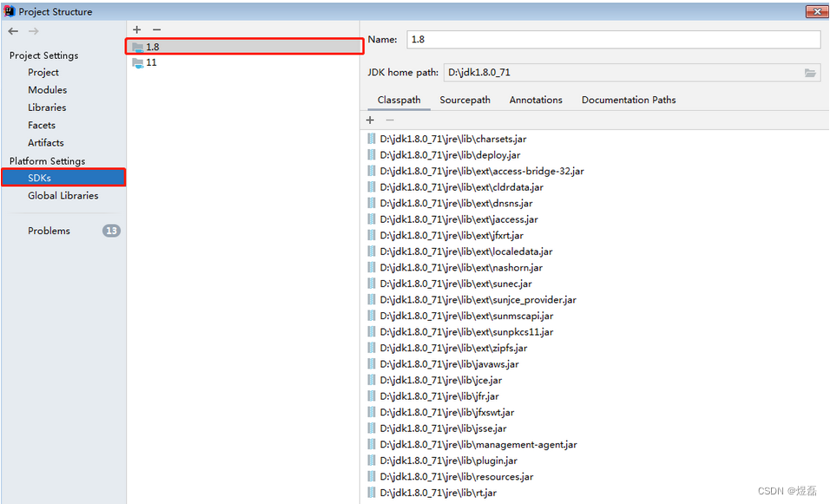Navigate back with the left arrow icon

pyautogui.click(x=13, y=30)
